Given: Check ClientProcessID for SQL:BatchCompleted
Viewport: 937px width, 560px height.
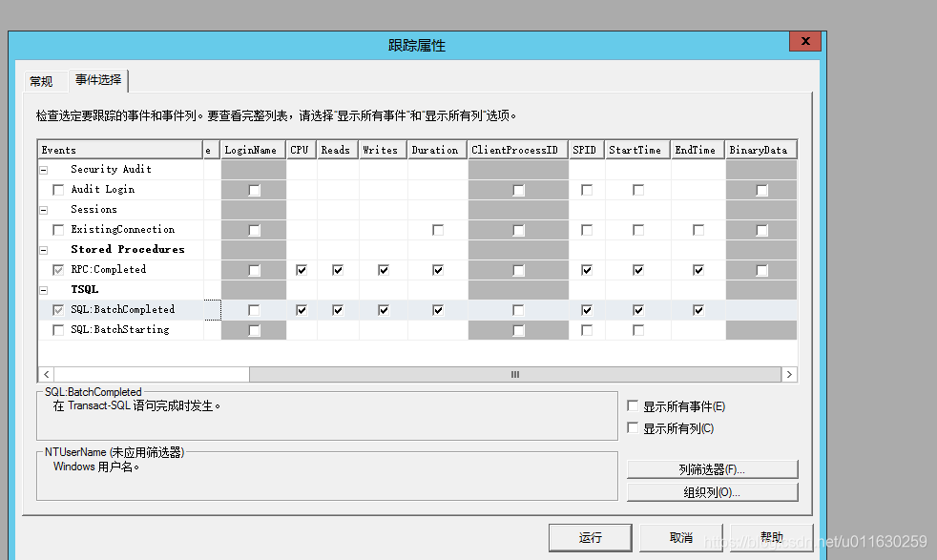Looking at the screenshot, I should (x=518, y=310).
